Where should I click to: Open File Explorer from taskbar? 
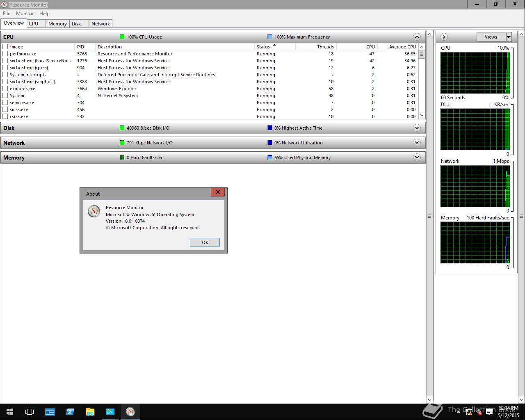click(x=90, y=412)
